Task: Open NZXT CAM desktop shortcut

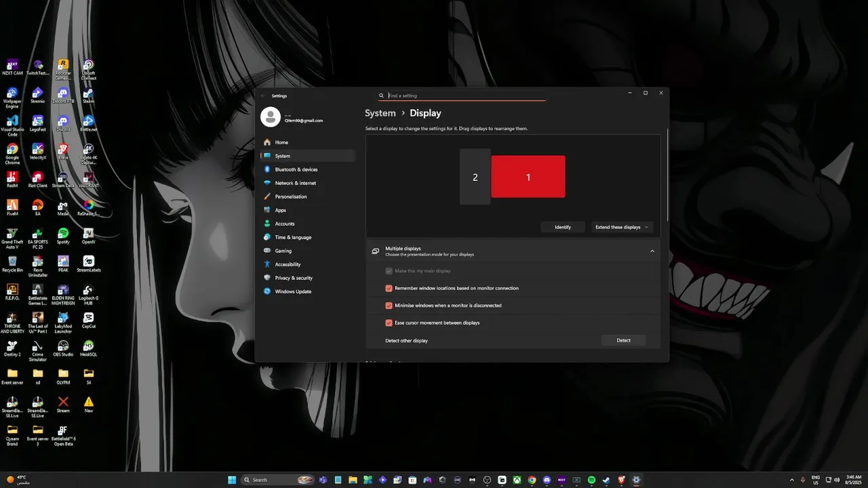Action: click(12, 67)
